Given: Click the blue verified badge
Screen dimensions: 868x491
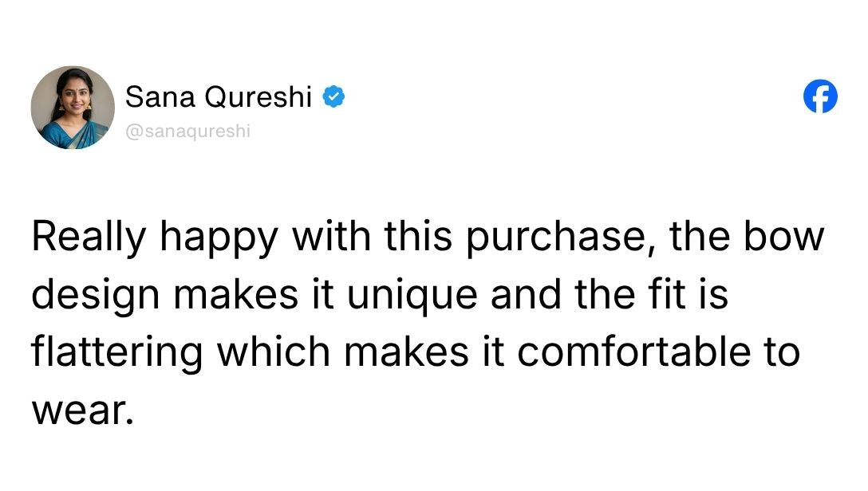Looking at the screenshot, I should [x=333, y=97].
